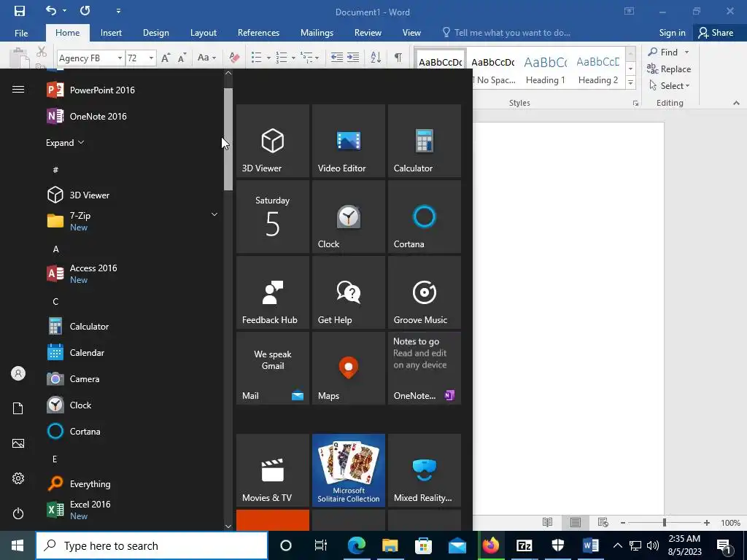
Task: Click Increase Indent icon
Action: [353, 58]
